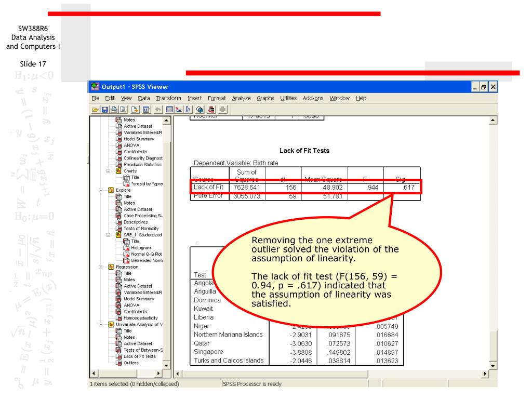The image size is (532, 399).
Task: Collapse the Charts branch in outline
Action: coord(109,171)
